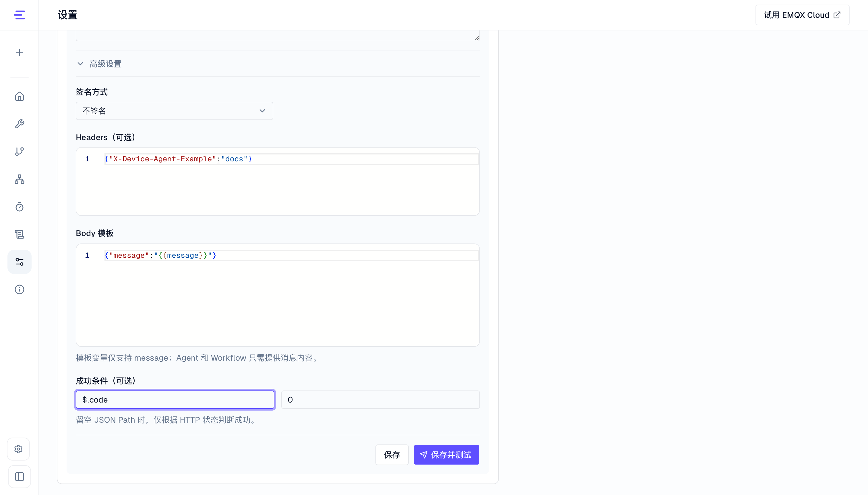Open the git branch icon in sidebar
Screen dimensions: 868x495
(x=19, y=152)
